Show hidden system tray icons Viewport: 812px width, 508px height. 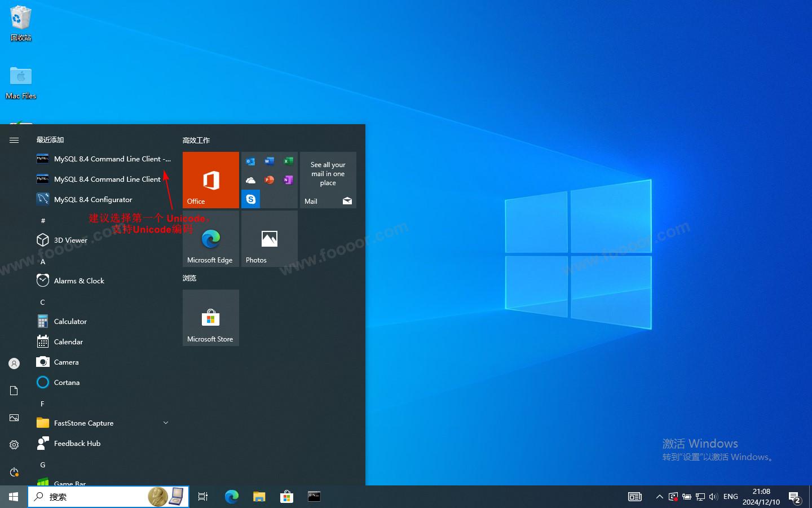[x=659, y=497]
